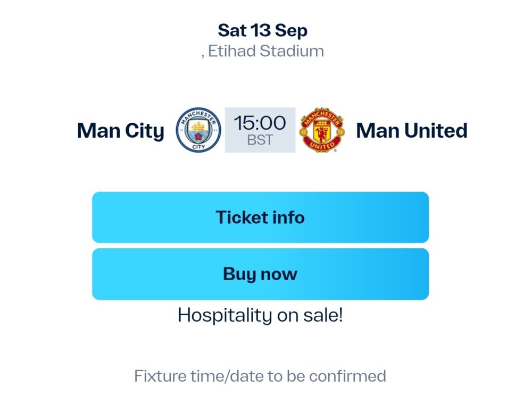Click the MANCHESTER banner atop United crest
The image size is (532, 404).
coord(322,116)
